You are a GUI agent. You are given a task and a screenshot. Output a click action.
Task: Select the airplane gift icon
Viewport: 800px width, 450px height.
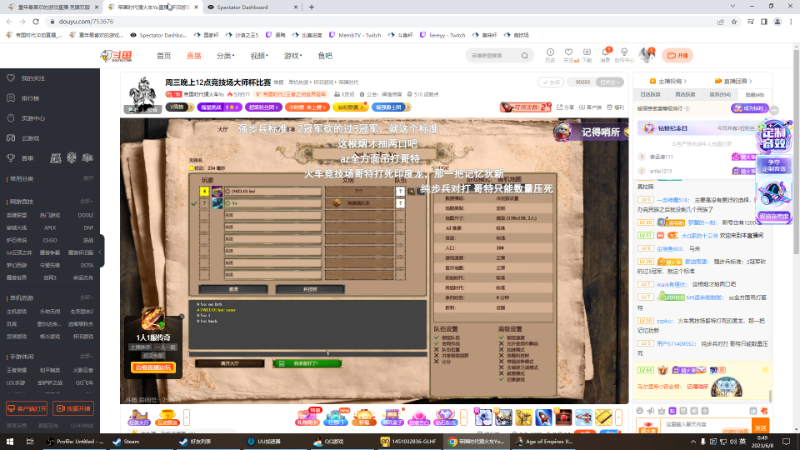584,417
